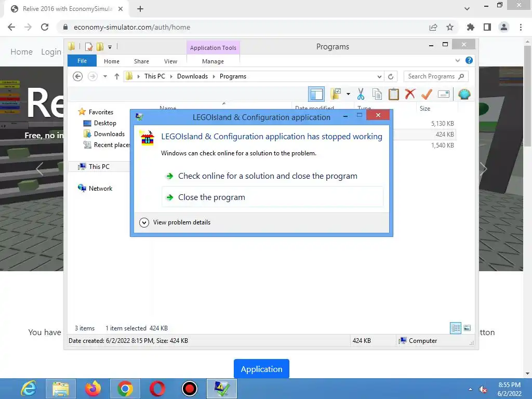Click Chrome's share page icon
The height and width of the screenshot is (399, 532).
tap(433, 27)
